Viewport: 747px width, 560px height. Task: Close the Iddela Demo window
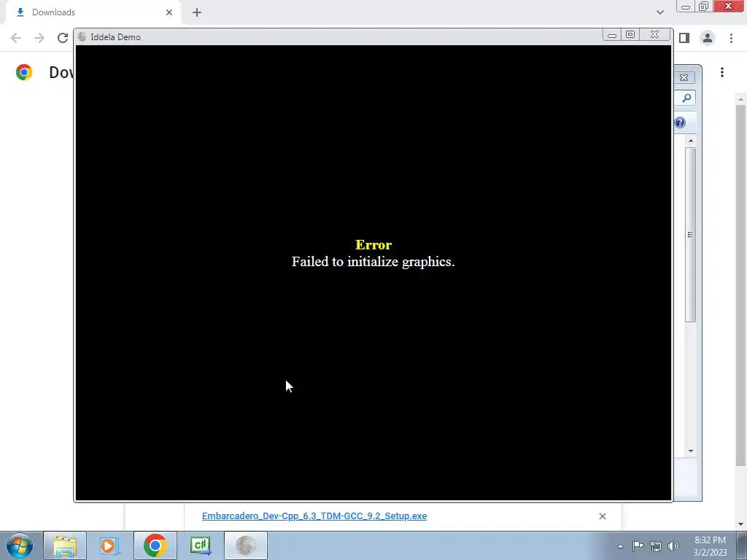point(654,35)
